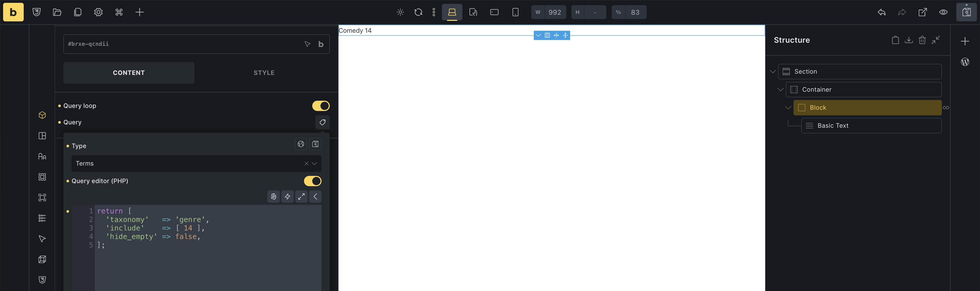This screenshot has width=980, height=291.
Task: Click the Aa typography icon in left sidebar
Action: click(x=42, y=156)
